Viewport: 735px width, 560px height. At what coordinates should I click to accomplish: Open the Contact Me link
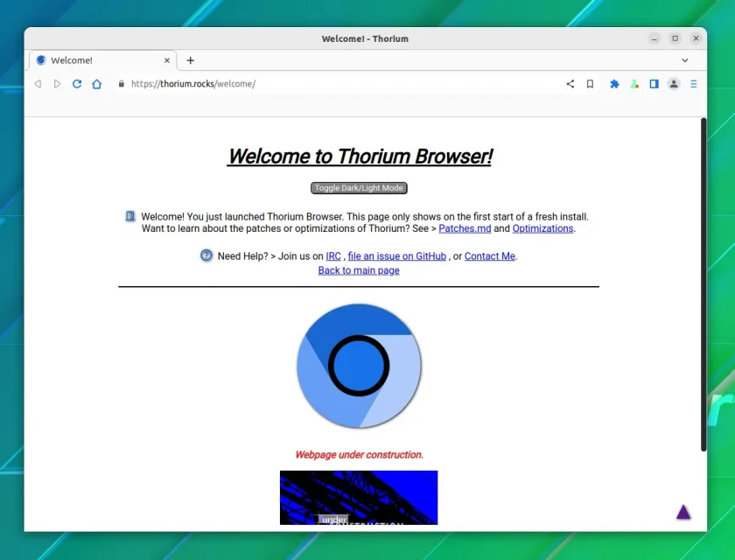[x=489, y=256]
